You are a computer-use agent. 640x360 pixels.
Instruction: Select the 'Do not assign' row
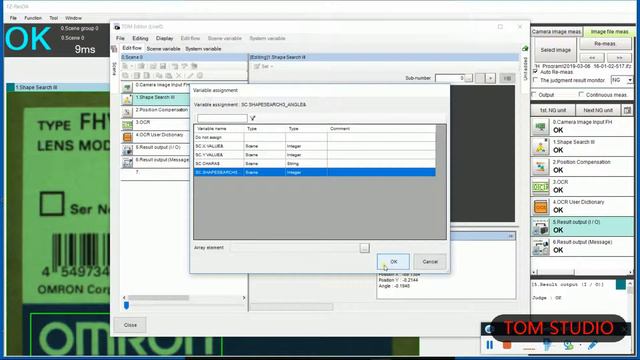click(314, 138)
